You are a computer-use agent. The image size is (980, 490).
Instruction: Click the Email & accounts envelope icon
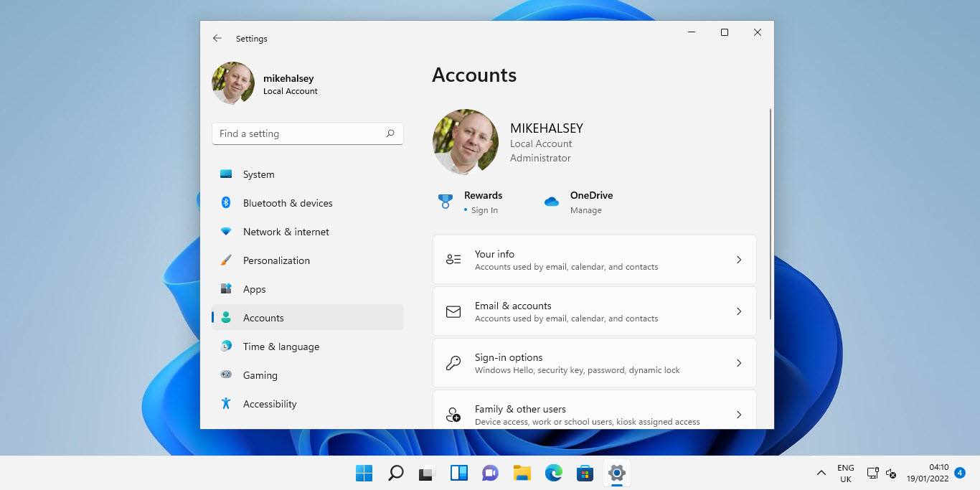pyautogui.click(x=453, y=311)
